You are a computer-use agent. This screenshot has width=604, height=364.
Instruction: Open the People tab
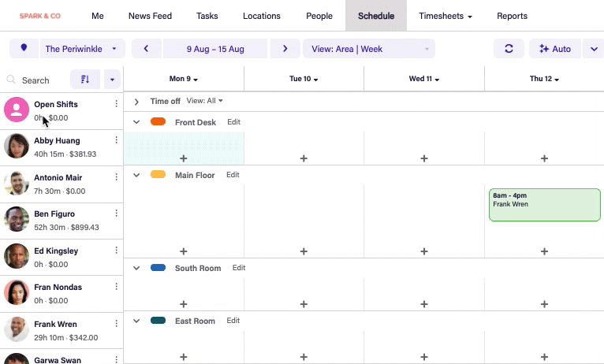coord(319,16)
